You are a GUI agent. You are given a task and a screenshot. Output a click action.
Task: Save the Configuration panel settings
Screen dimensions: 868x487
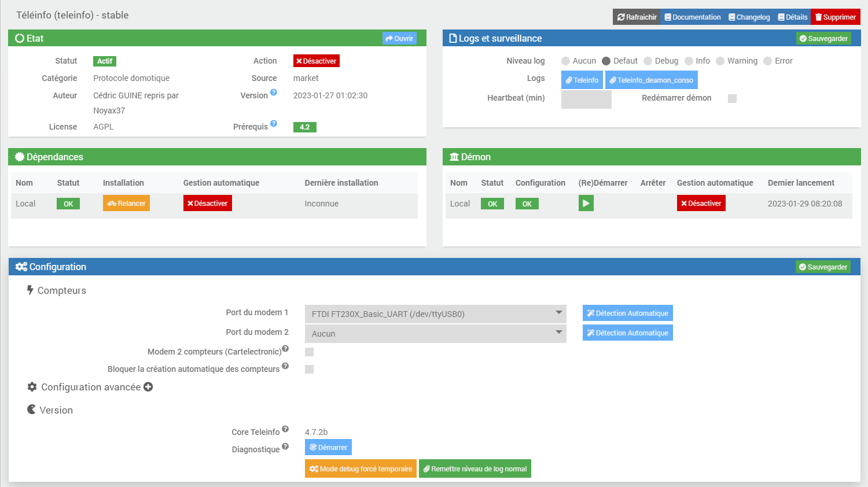823,267
